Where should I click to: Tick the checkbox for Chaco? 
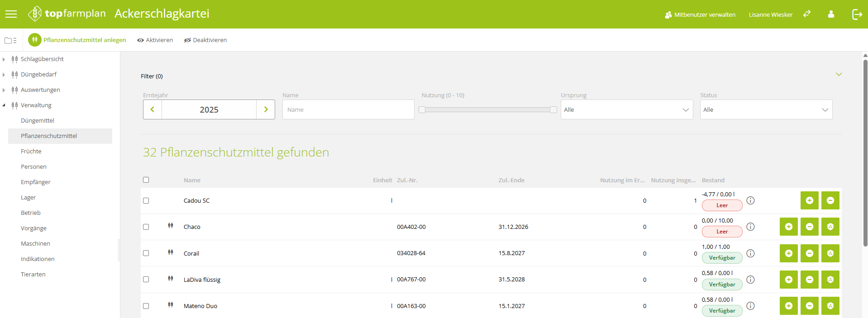[146, 227]
